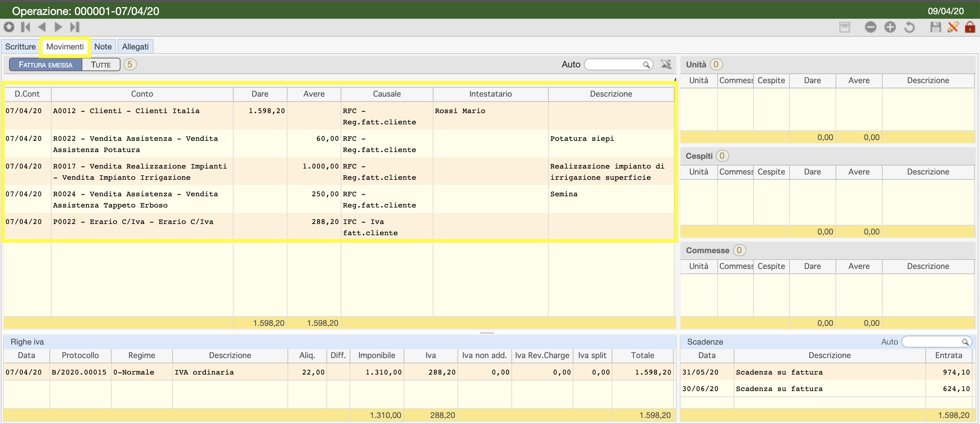Select the R0017 Vendita Impianto Irrigazione row

click(x=339, y=172)
